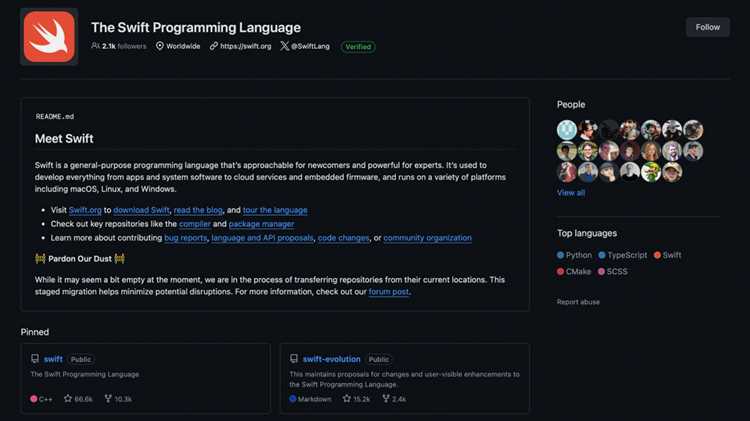Click the fork count 10.3k on swift
Viewport: 750px width, 421px height.
[118, 399]
